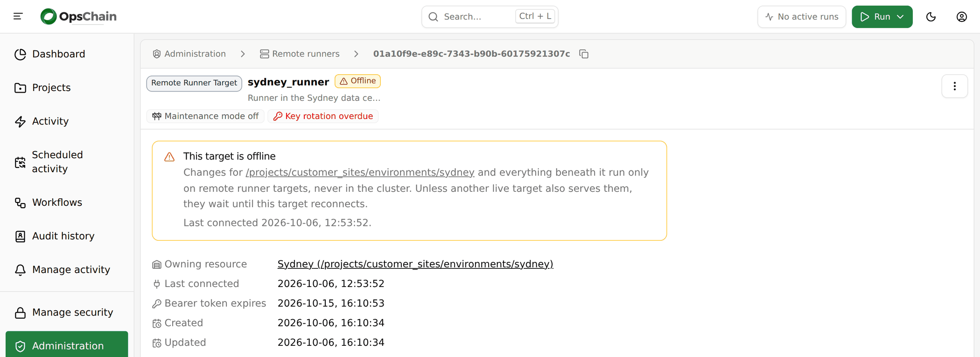Navigate to Administration breadcrumb

pos(189,54)
